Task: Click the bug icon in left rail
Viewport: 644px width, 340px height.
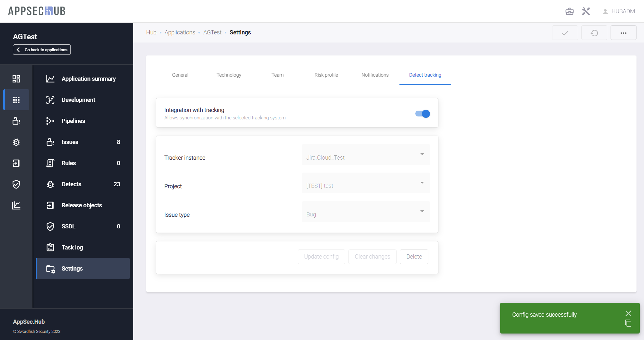Action: coord(16,142)
